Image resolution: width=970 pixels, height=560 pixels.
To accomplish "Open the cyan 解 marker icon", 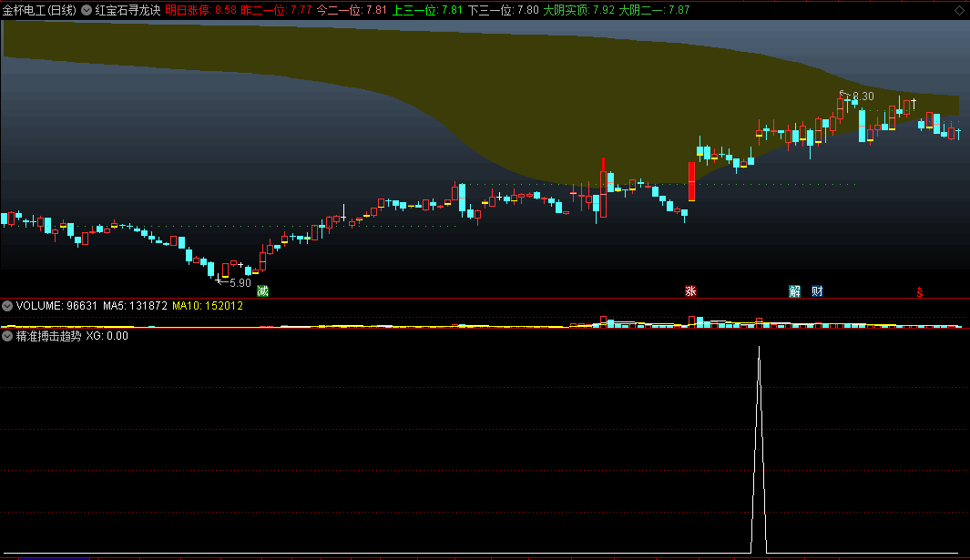I will (x=795, y=290).
